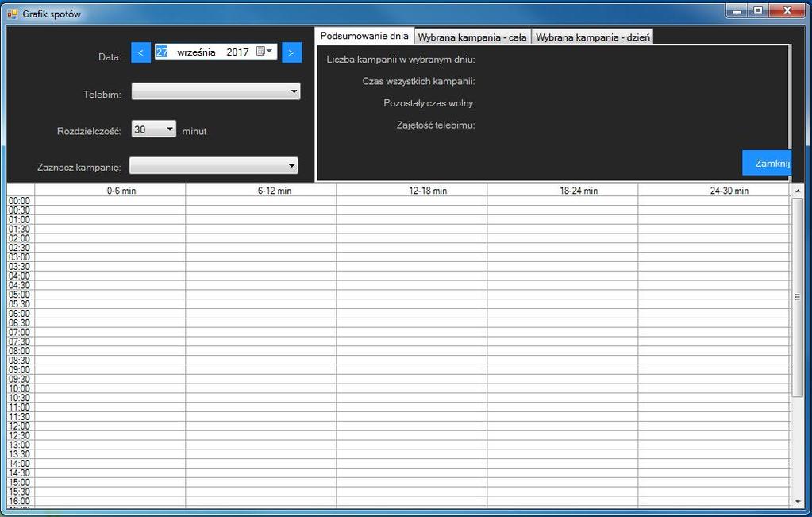The width and height of the screenshot is (812, 517).
Task: Select the day 27 in date field
Action: coord(162,52)
